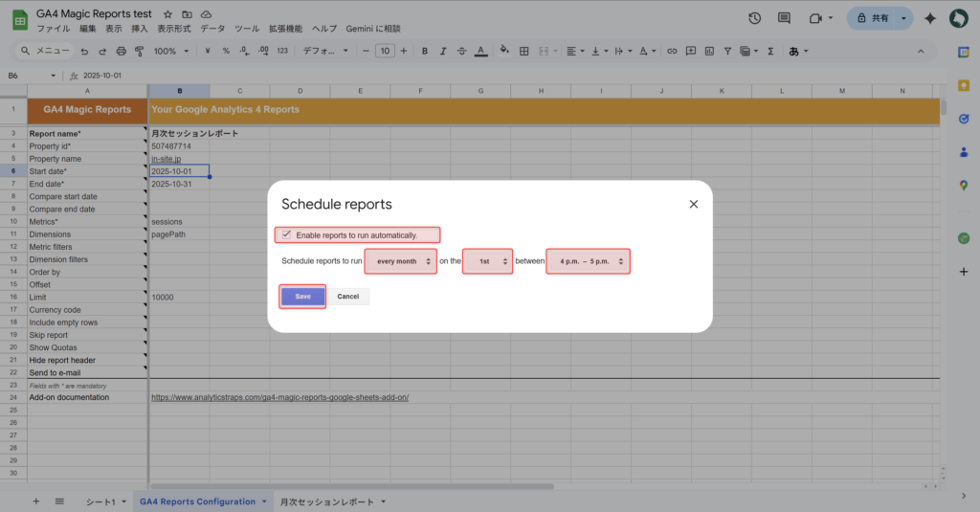Close the Schedule reports dialog
This screenshot has height=512, width=980.
694,205
